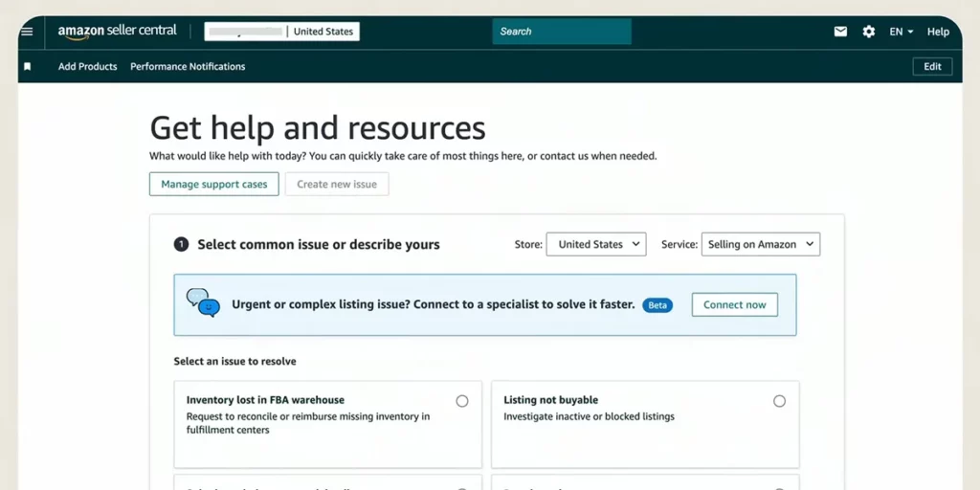Viewport: 980px width, 490px height.
Task: Open the hamburger navigation menu
Action: (x=27, y=32)
